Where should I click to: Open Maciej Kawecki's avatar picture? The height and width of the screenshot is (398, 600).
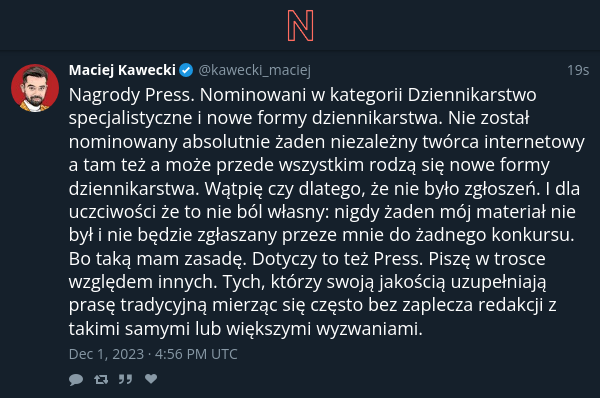click(x=35, y=88)
